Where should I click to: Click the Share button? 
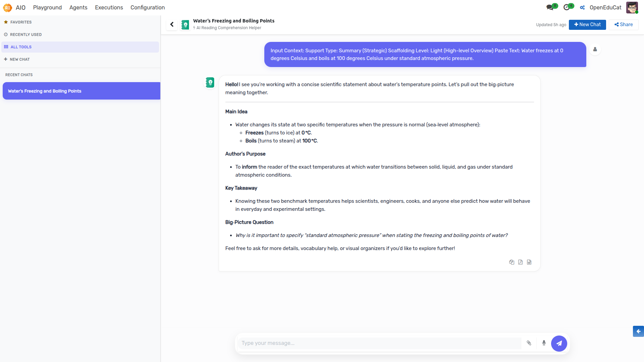624,24
